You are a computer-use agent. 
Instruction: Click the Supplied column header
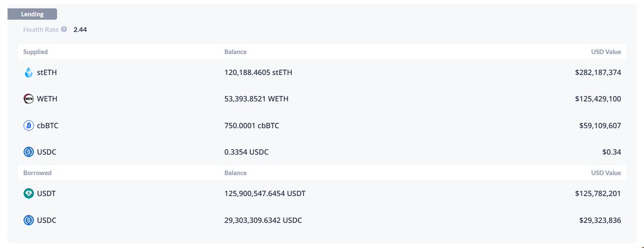point(35,52)
